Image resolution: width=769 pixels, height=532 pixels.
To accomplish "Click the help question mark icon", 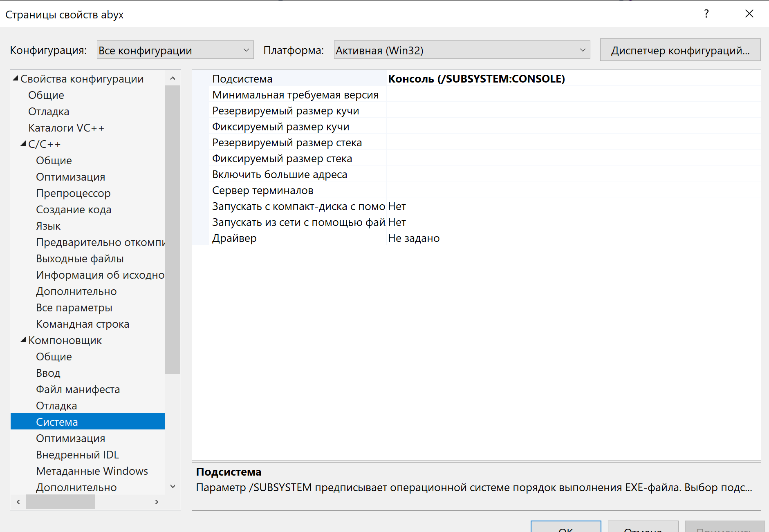I will point(706,14).
